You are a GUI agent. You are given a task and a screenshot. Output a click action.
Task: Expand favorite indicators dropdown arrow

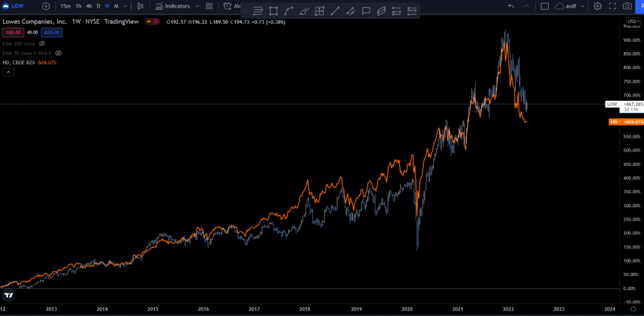click(x=198, y=6)
